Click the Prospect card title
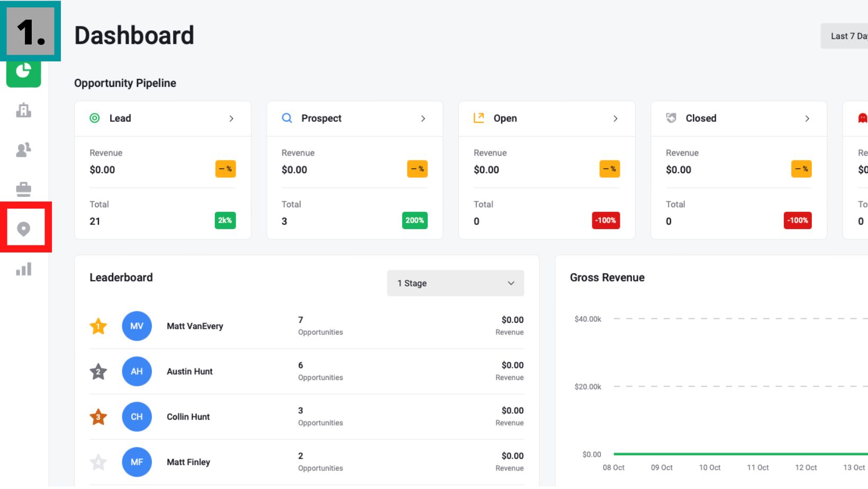This screenshot has width=868, height=489. point(321,118)
